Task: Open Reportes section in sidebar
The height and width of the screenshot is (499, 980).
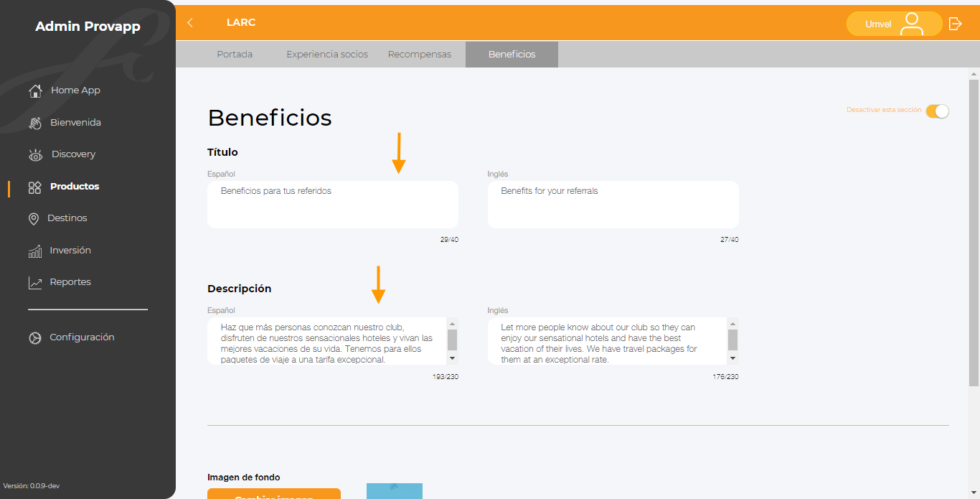Action: [70, 282]
